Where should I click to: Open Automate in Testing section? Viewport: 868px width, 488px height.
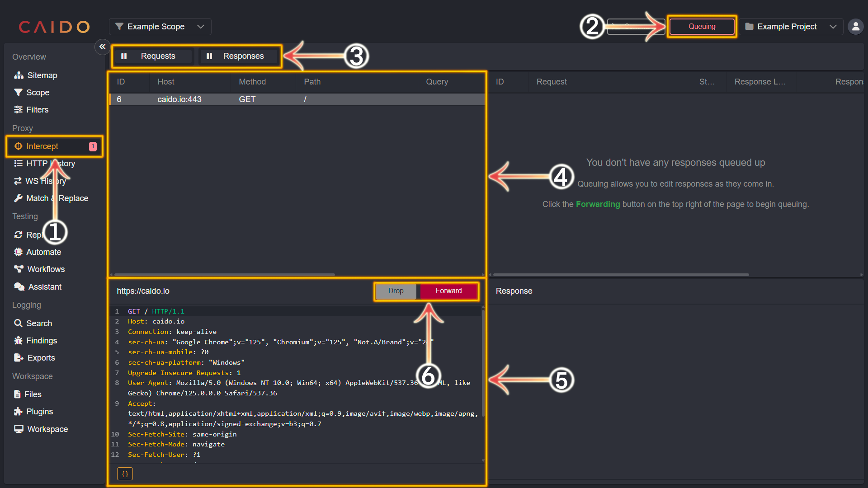point(38,252)
